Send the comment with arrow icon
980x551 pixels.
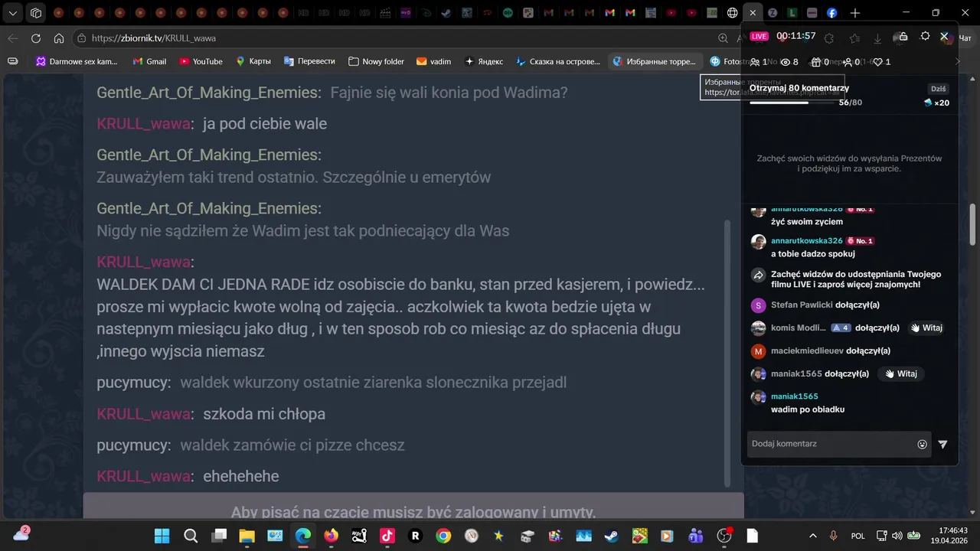(x=942, y=444)
